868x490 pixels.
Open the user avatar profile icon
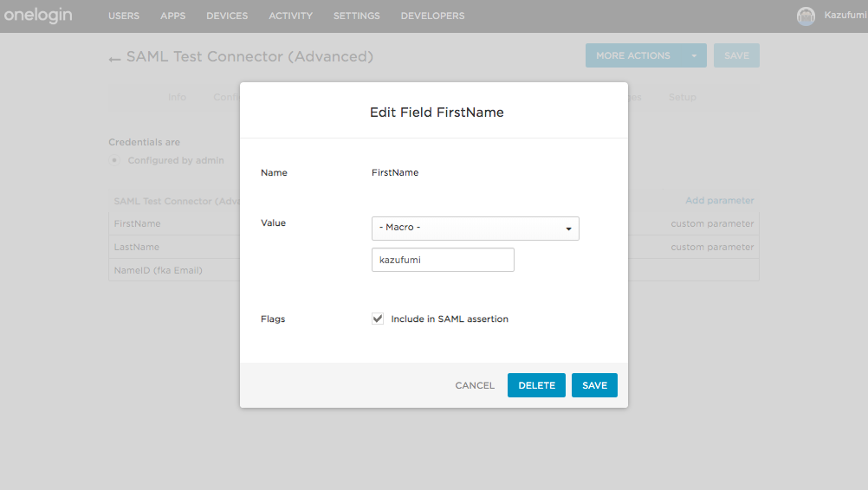tap(806, 16)
